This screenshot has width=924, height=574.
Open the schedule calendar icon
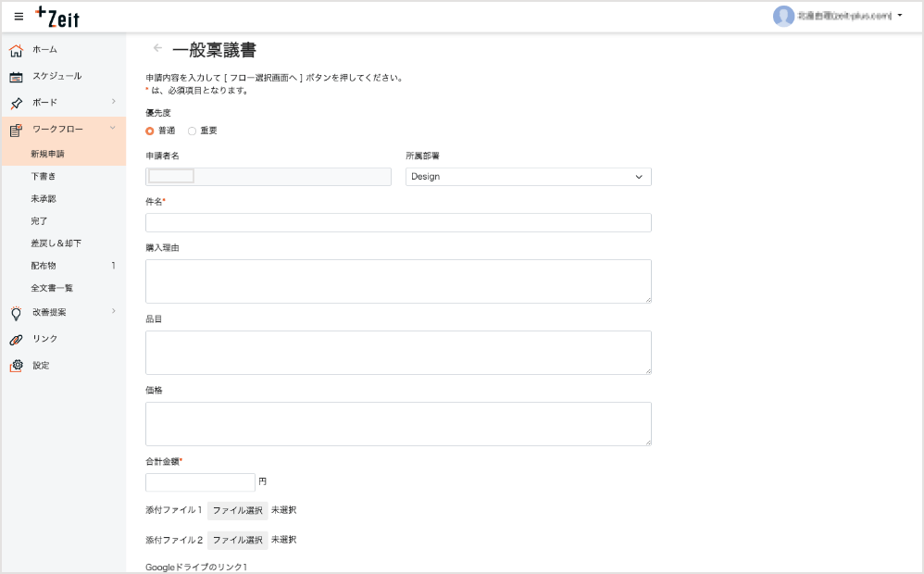pyautogui.click(x=16, y=77)
